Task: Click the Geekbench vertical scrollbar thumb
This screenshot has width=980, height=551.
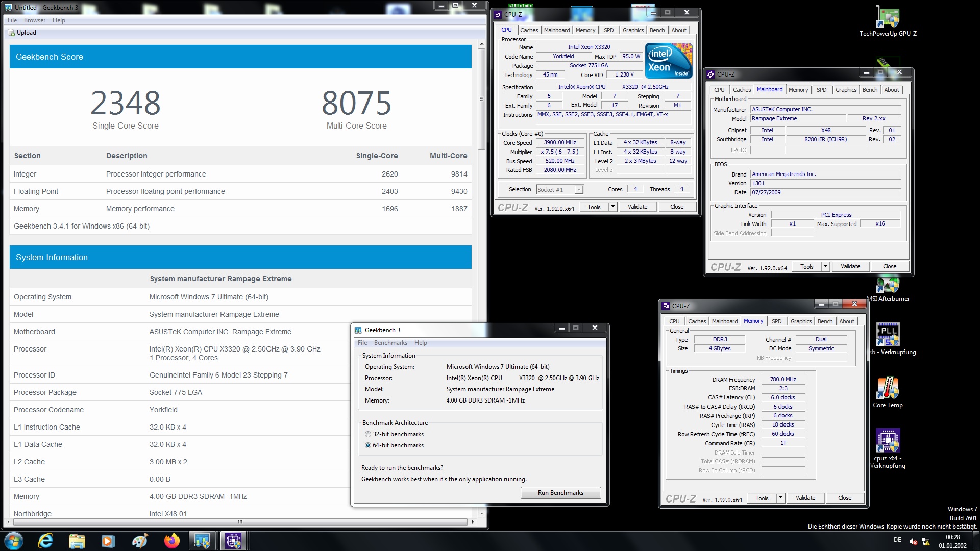Action: tap(481, 98)
